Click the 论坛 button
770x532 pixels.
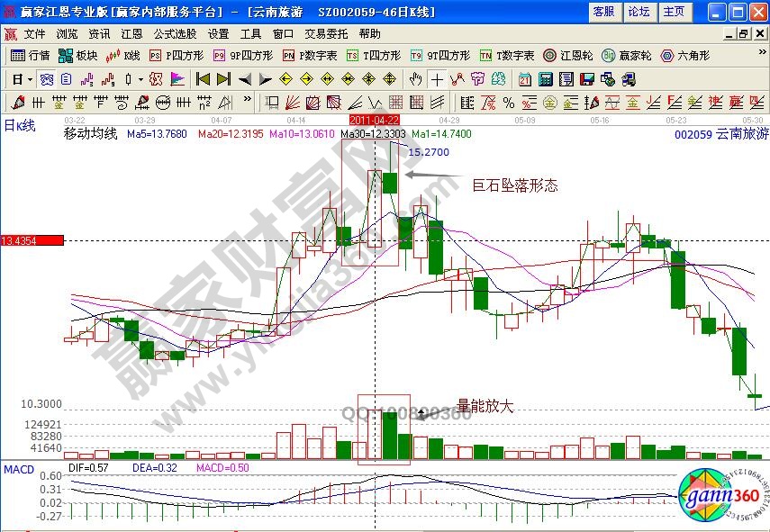pos(639,12)
